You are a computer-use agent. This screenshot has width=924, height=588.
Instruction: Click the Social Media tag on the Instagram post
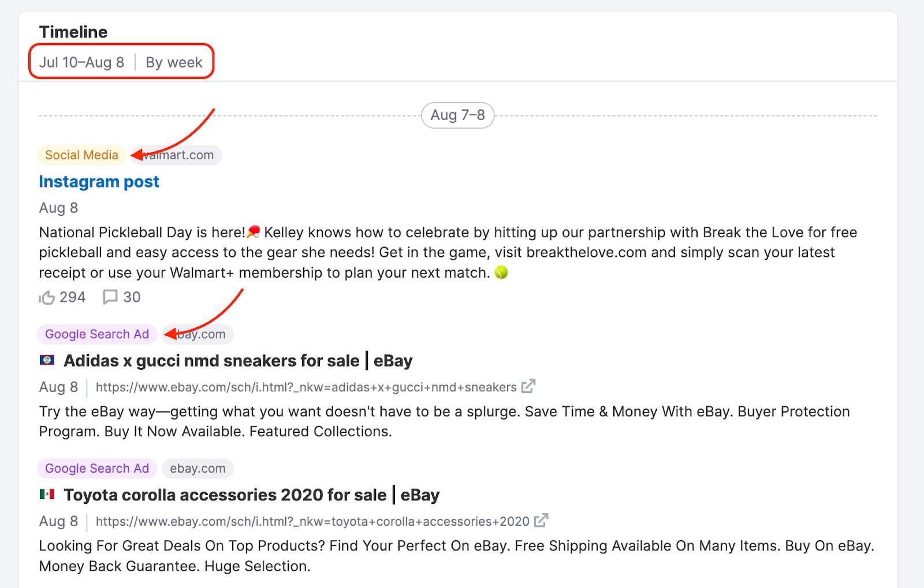[x=81, y=155]
